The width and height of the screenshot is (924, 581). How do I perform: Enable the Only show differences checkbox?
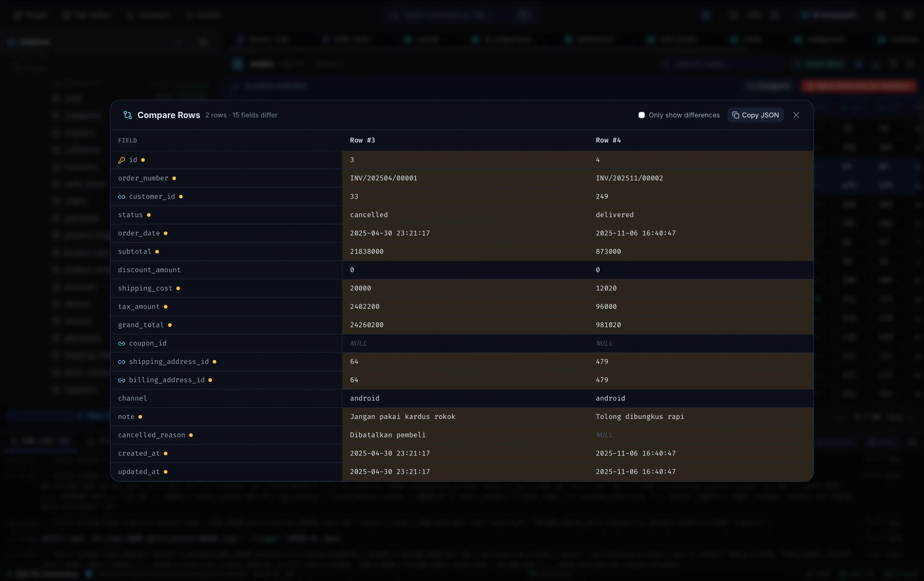coord(641,115)
